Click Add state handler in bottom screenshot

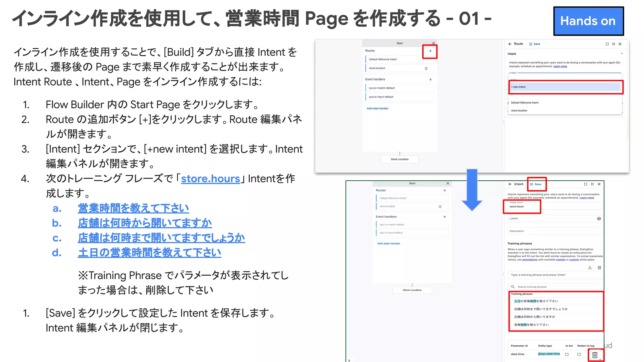tap(389, 244)
